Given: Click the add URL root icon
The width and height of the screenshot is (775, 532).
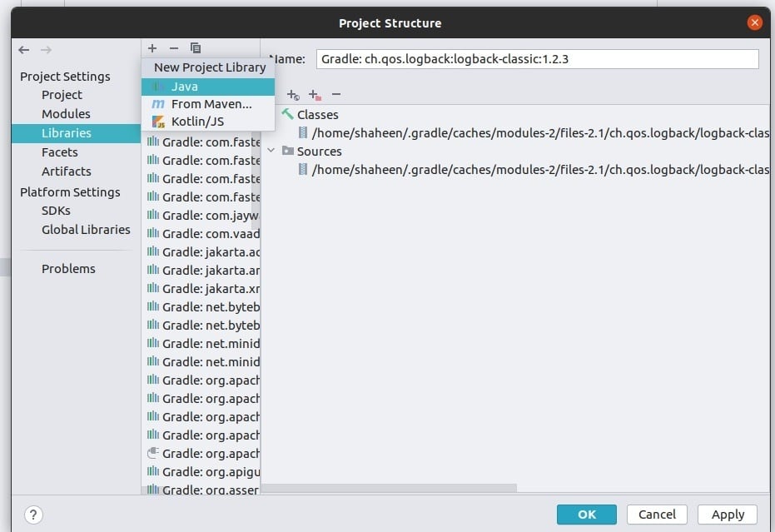Looking at the screenshot, I should tap(293, 94).
